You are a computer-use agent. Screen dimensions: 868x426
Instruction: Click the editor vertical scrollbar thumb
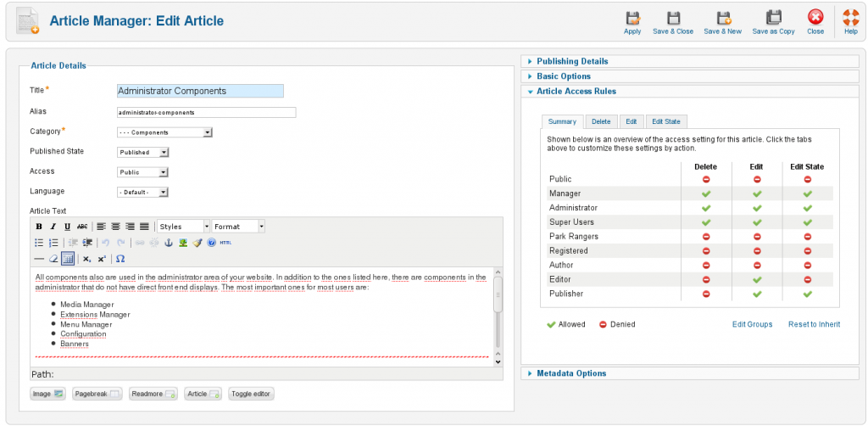point(498,295)
